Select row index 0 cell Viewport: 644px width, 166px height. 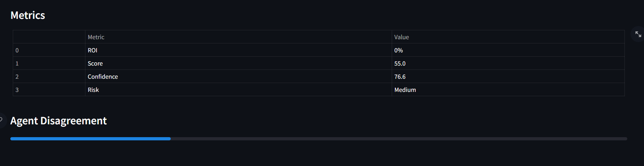point(49,50)
